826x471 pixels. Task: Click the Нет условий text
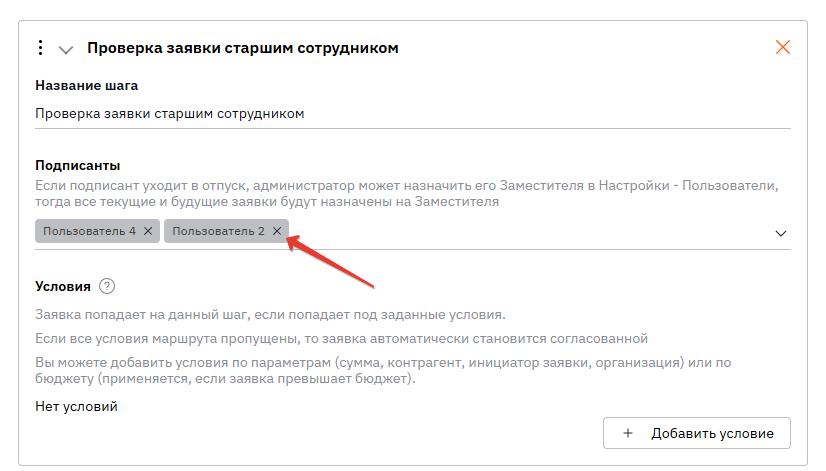tap(76, 407)
